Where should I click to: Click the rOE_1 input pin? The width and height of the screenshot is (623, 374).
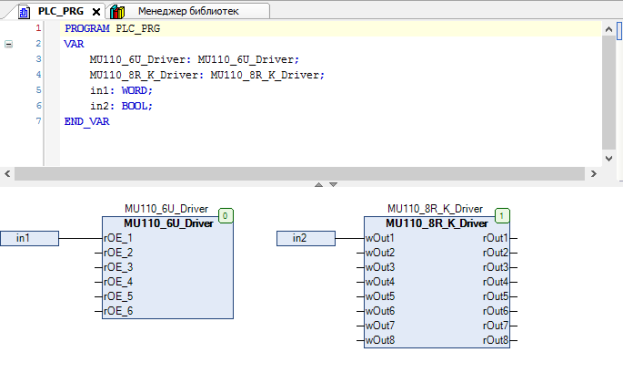pos(118,238)
